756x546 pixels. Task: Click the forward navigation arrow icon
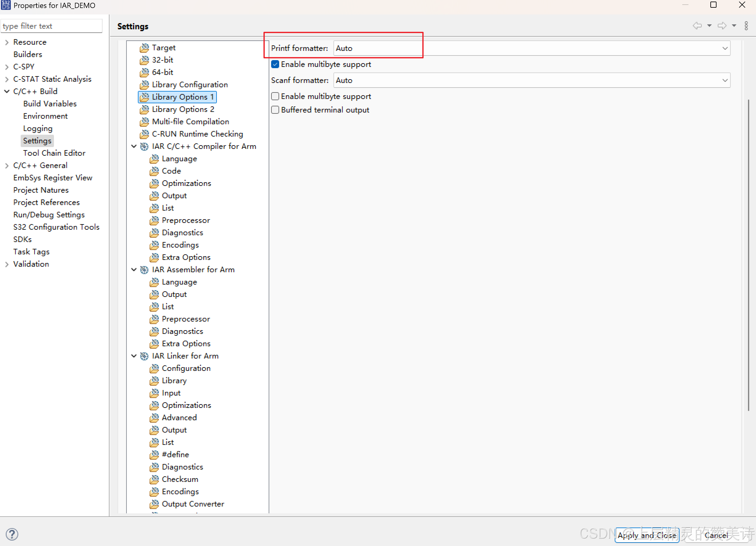pyautogui.click(x=722, y=25)
